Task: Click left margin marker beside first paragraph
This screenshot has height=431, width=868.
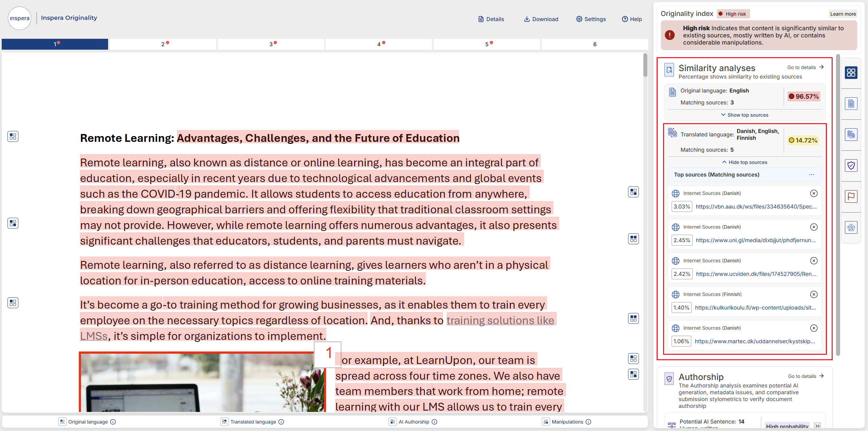Action: coord(13,223)
